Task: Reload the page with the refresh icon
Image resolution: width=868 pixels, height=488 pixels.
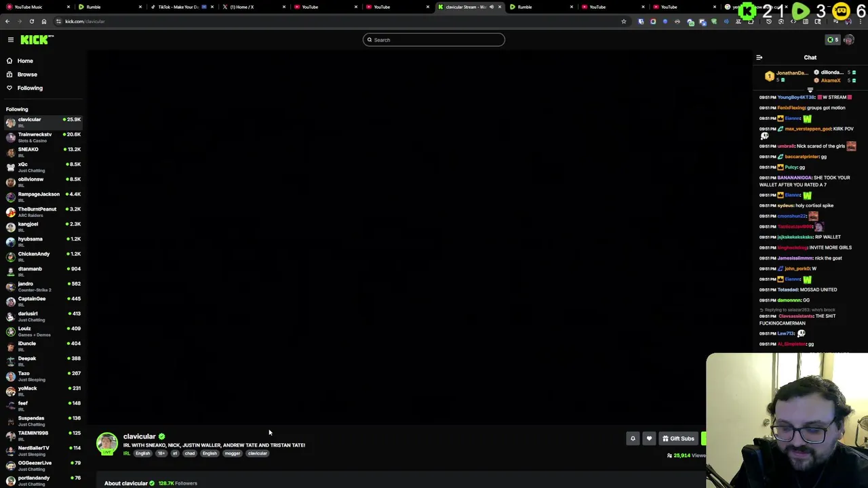Action: coord(31,22)
